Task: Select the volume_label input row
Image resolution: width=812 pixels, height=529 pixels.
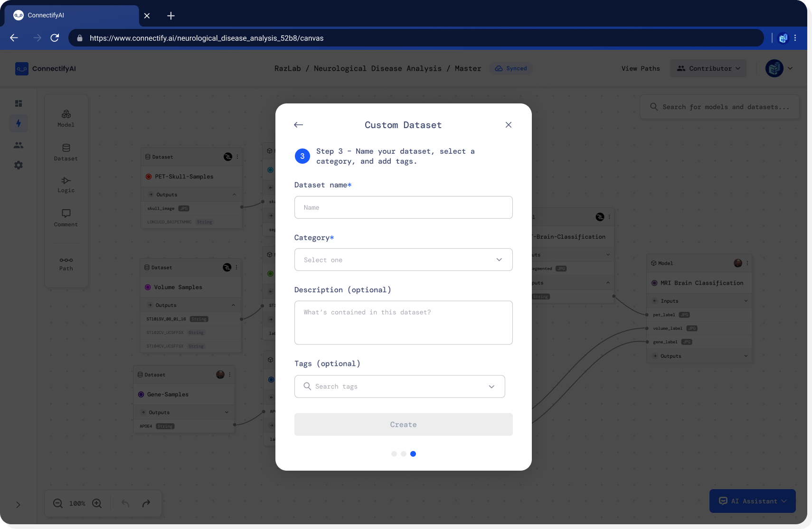Action: [x=699, y=328]
